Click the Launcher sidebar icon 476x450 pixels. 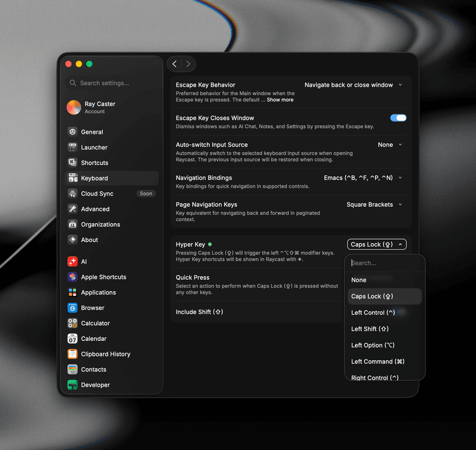tap(72, 148)
